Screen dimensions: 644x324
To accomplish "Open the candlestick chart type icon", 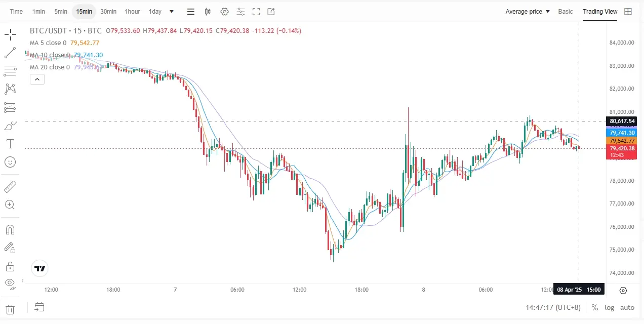I will click(208, 12).
